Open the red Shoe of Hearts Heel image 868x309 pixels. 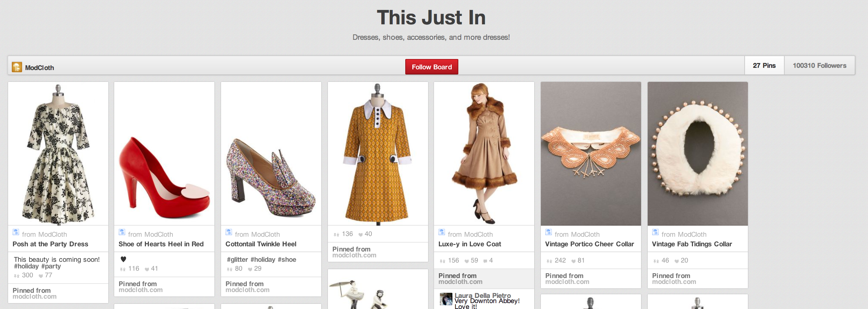pyautogui.click(x=164, y=153)
